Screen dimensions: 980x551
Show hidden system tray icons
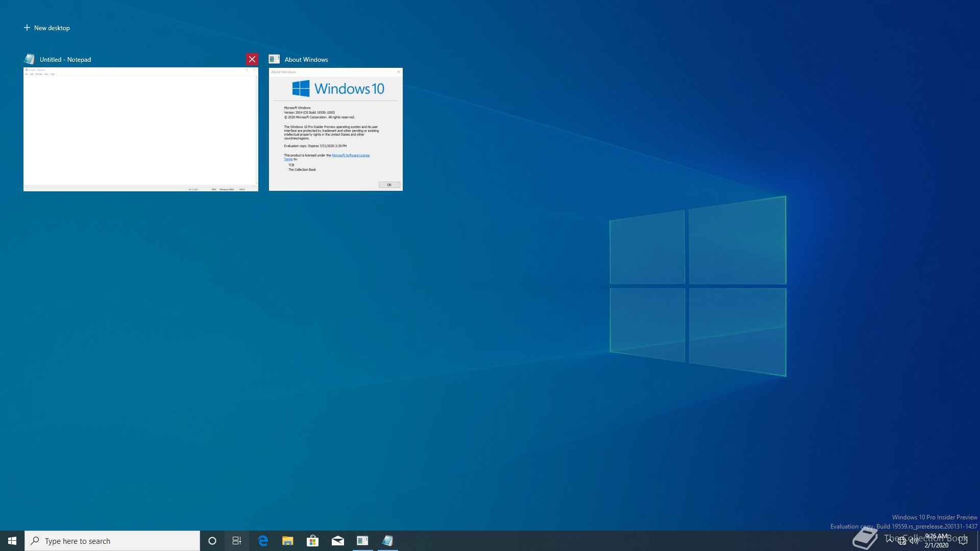click(890, 541)
